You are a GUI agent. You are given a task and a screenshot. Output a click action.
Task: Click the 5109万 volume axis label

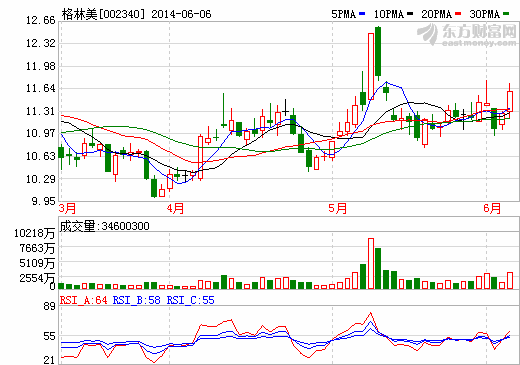[37, 263]
